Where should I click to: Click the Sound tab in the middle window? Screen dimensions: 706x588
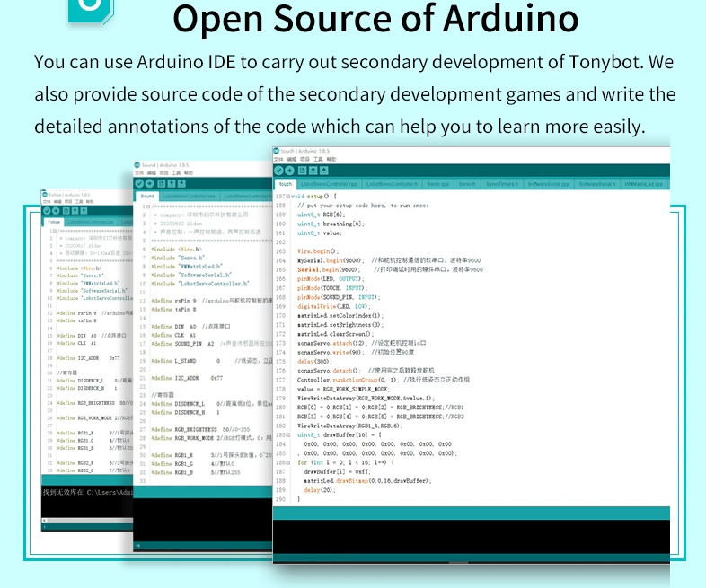click(147, 196)
